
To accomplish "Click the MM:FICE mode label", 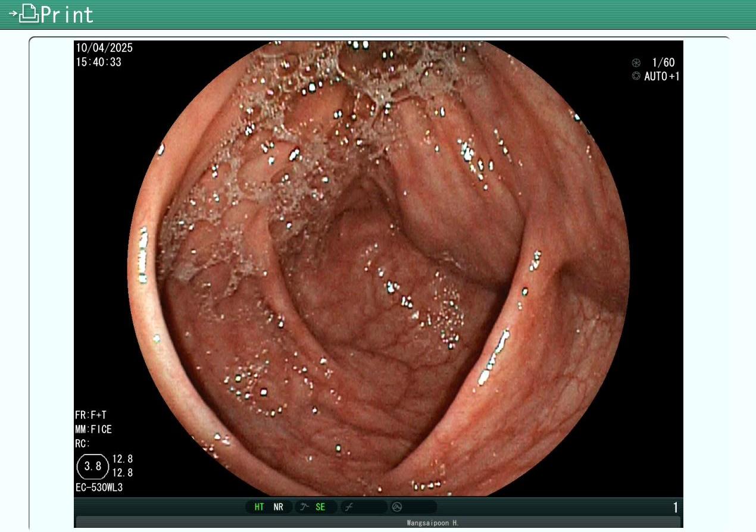I will 93,430.
